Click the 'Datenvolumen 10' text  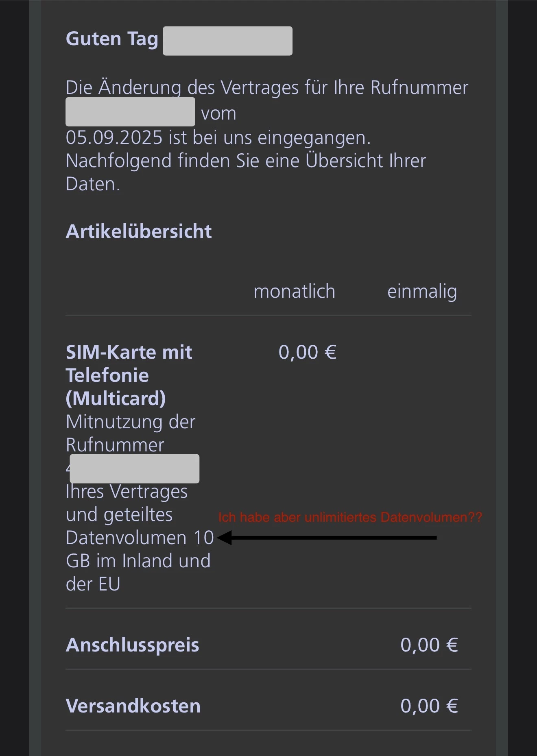140,538
